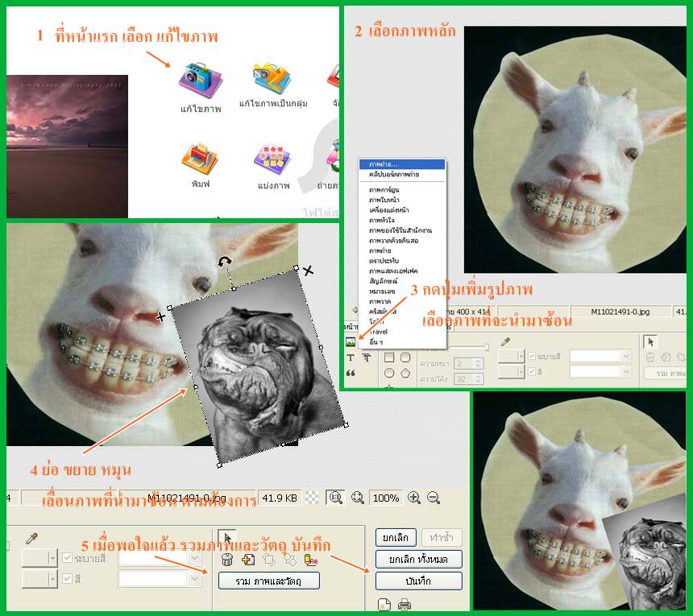
Task: Toggle ระบายสี checkbox in the panel with บันทึก
Action: 67,558
